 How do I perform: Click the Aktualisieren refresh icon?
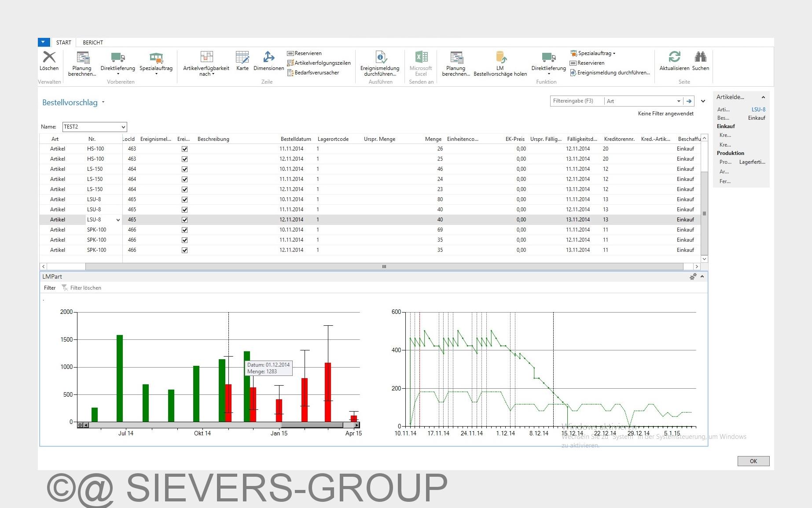[x=674, y=57]
